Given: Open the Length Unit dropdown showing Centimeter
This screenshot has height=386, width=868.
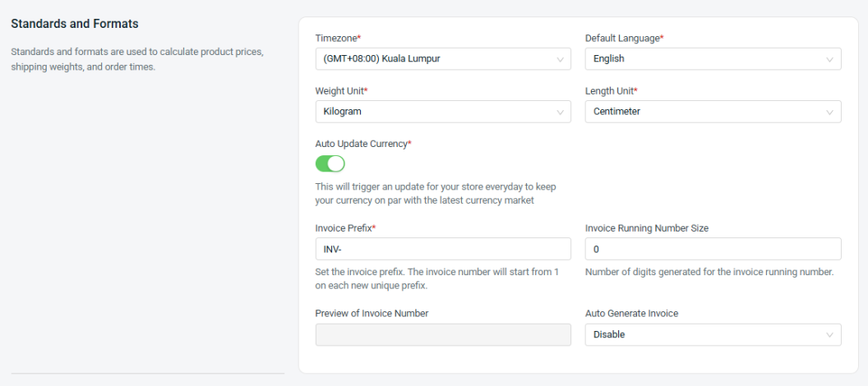Looking at the screenshot, I should click(x=705, y=112).
